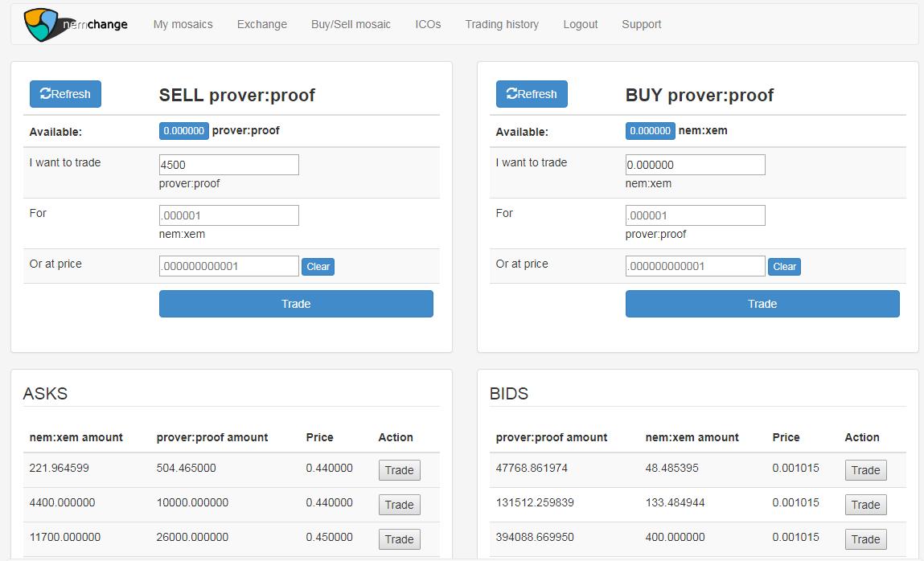Clear the SELL price field

318,267
